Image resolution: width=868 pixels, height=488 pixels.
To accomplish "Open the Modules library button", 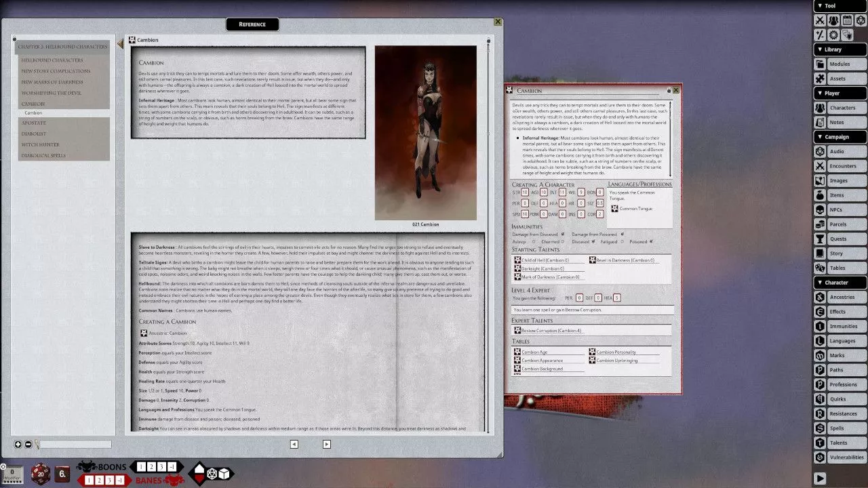I will pos(840,64).
